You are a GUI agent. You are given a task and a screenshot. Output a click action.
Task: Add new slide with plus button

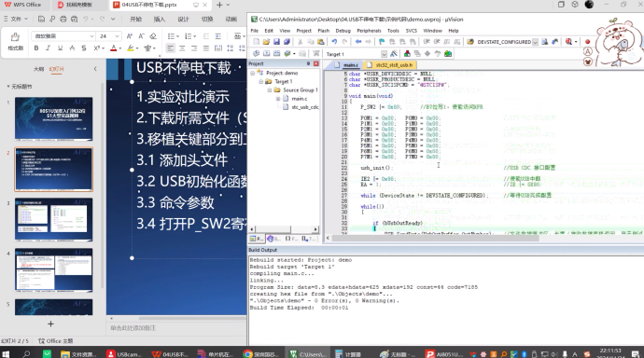(x=50, y=324)
